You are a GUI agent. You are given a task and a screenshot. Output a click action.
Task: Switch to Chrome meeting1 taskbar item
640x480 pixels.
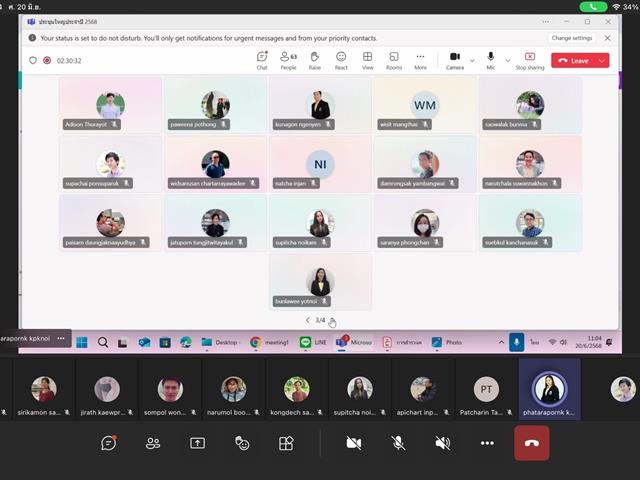pyautogui.click(x=269, y=342)
